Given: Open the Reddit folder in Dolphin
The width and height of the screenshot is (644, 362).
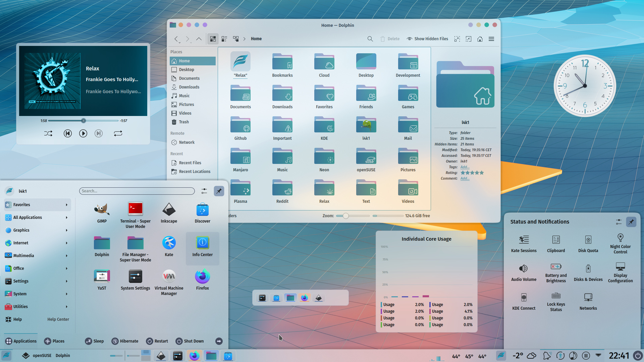Looking at the screenshot, I should [x=282, y=192].
